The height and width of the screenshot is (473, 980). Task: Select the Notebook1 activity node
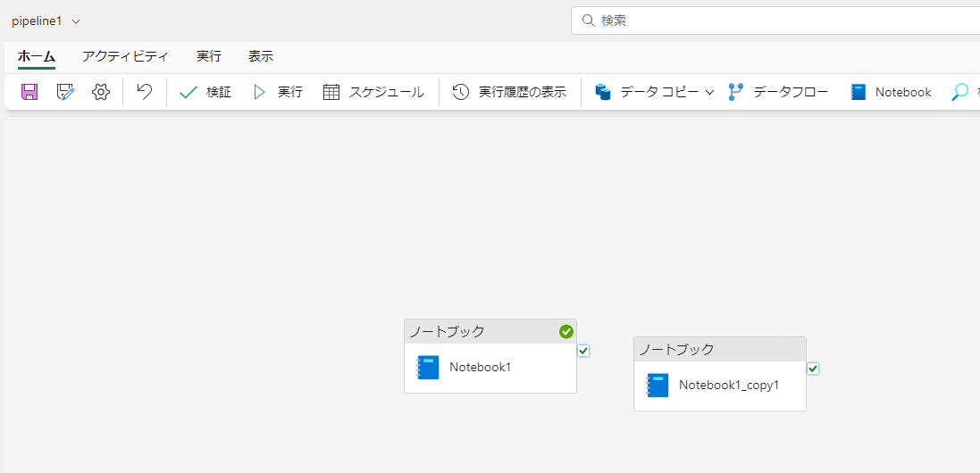pyautogui.click(x=490, y=356)
